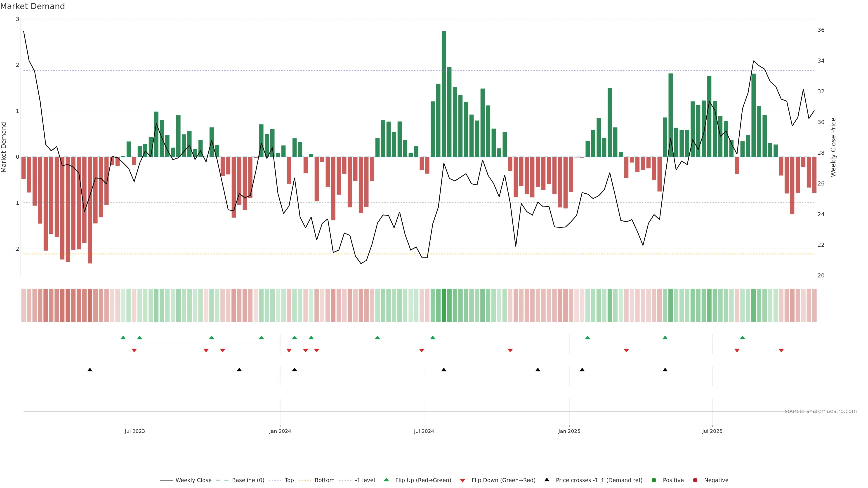Toggle the Top legend entry
The image size is (868, 488).
pyautogui.click(x=289, y=480)
